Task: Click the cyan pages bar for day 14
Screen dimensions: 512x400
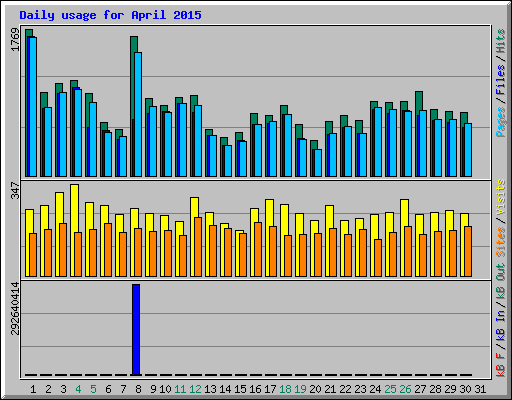Action: pos(228,161)
